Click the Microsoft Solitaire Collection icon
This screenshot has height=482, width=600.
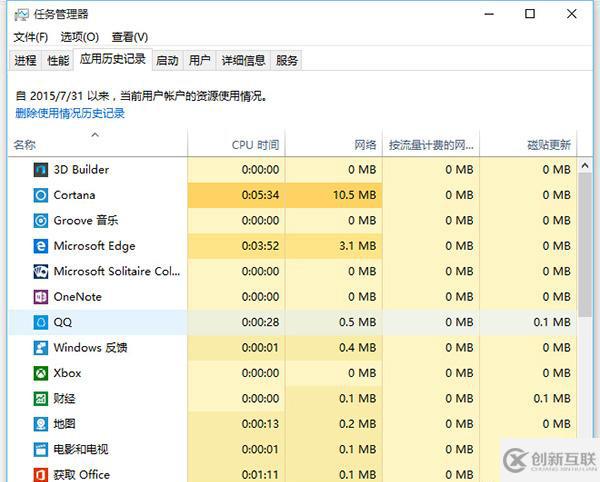pyautogui.click(x=41, y=272)
